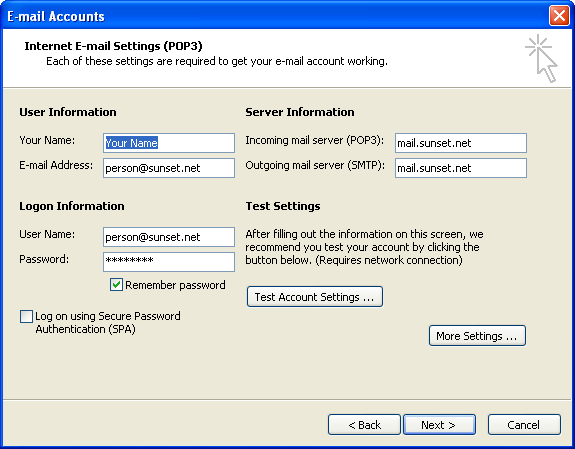Close the E-mail Accounts dialog
Viewport: 575px width, 449px height.
coord(559,16)
